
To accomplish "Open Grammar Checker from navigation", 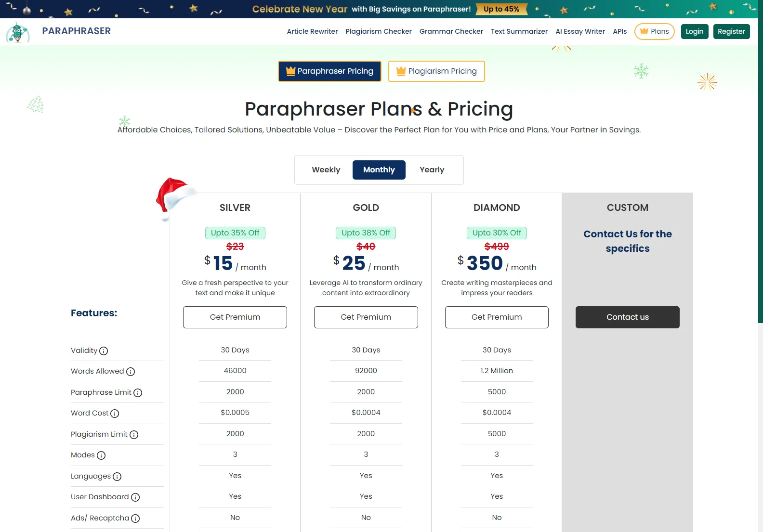I will [x=451, y=31].
